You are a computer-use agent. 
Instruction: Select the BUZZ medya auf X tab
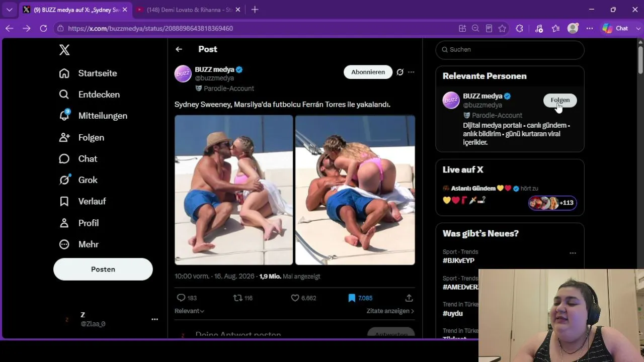pyautogui.click(x=75, y=10)
